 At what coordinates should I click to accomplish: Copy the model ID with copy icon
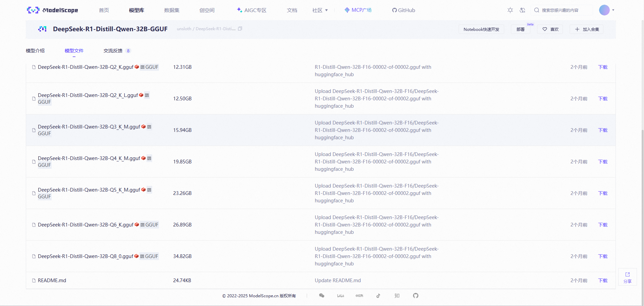240,29
